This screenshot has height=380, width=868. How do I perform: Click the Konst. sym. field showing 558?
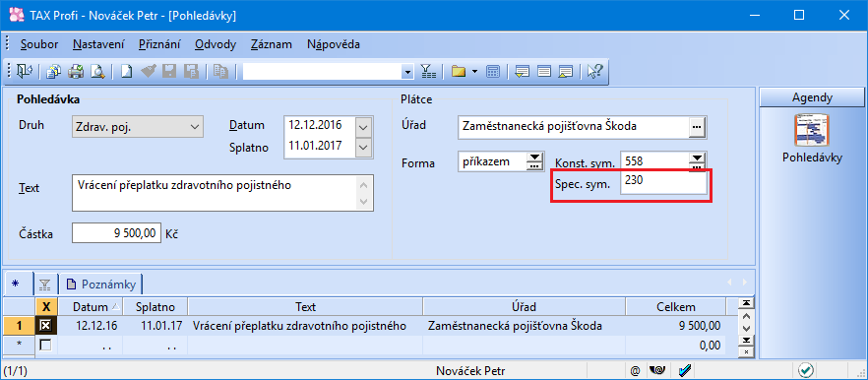pyautogui.click(x=654, y=160)
